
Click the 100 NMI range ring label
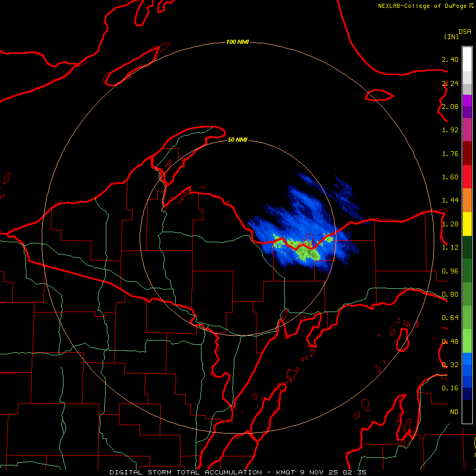click(237, 42)
